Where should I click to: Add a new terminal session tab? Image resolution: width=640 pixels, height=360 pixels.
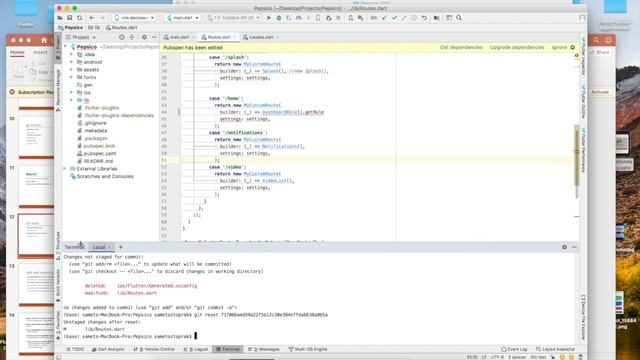(x=120, y=247)
